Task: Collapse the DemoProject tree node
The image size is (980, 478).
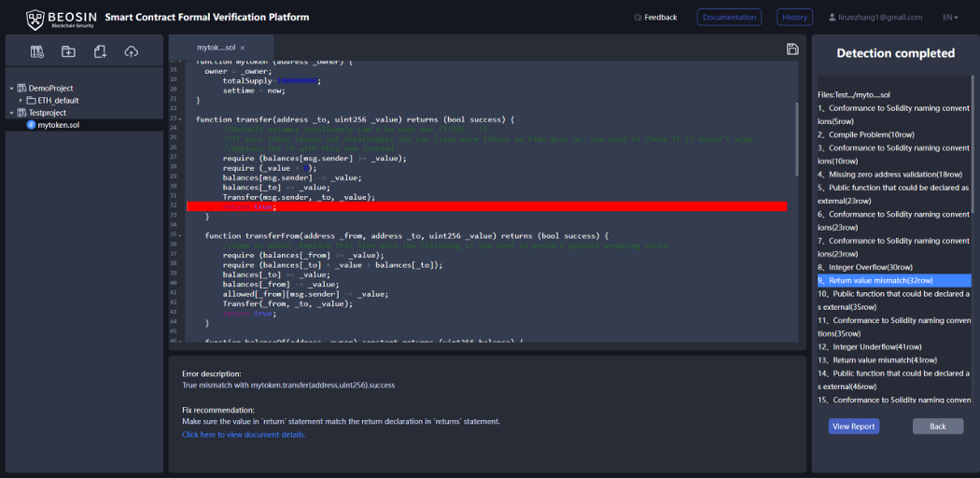Action: pos(12,89)
